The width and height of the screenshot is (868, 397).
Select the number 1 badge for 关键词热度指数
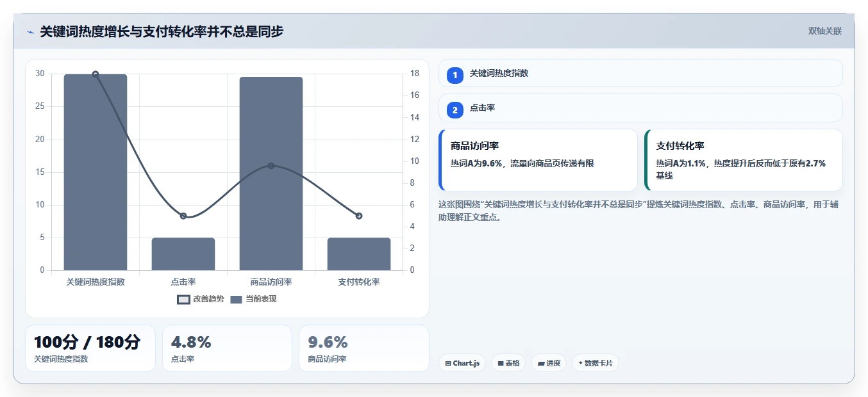pyautogui.click(x=455, y=75)
